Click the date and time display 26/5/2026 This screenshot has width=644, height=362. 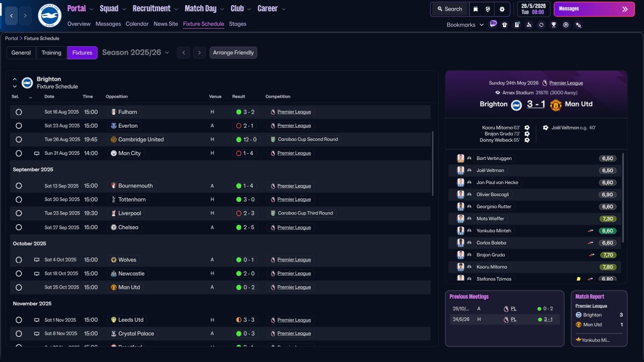click(x=533, y=9)
